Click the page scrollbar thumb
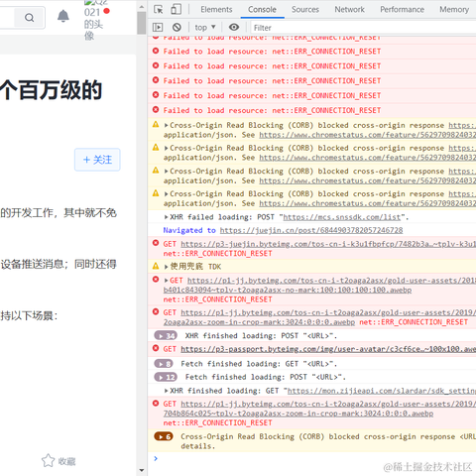Viewport: 476px width, 476px height. pyautogui.click(x=142, y=23)
